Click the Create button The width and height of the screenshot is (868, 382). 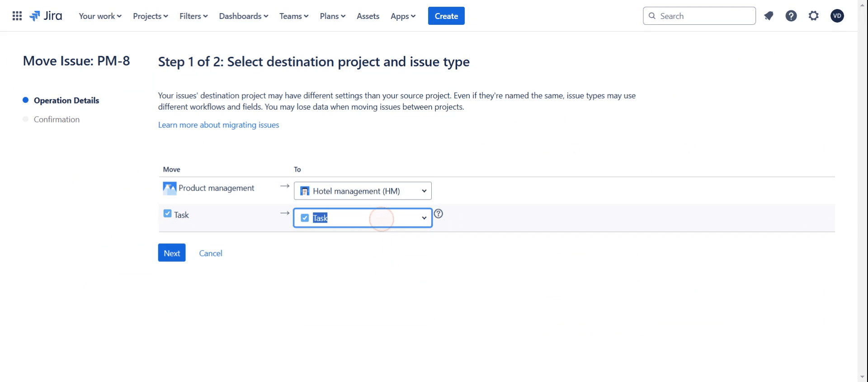point(446,16)
